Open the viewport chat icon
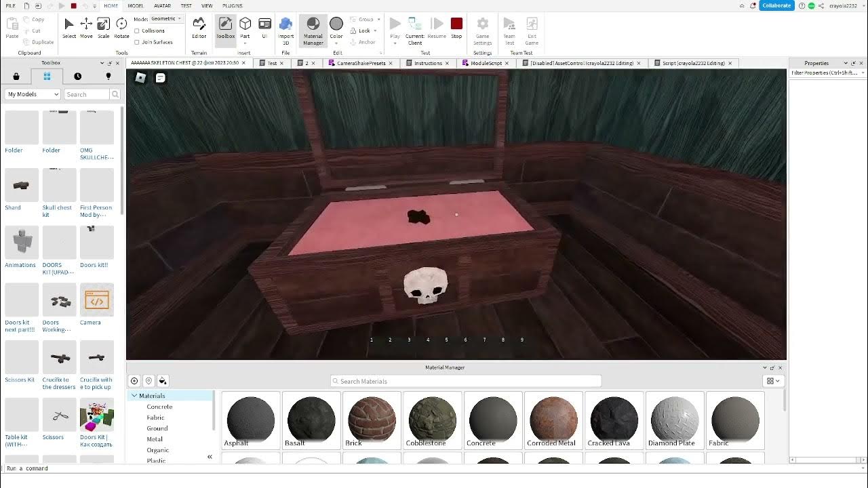Viewport: 868px width, 488px height. point(160,78)
